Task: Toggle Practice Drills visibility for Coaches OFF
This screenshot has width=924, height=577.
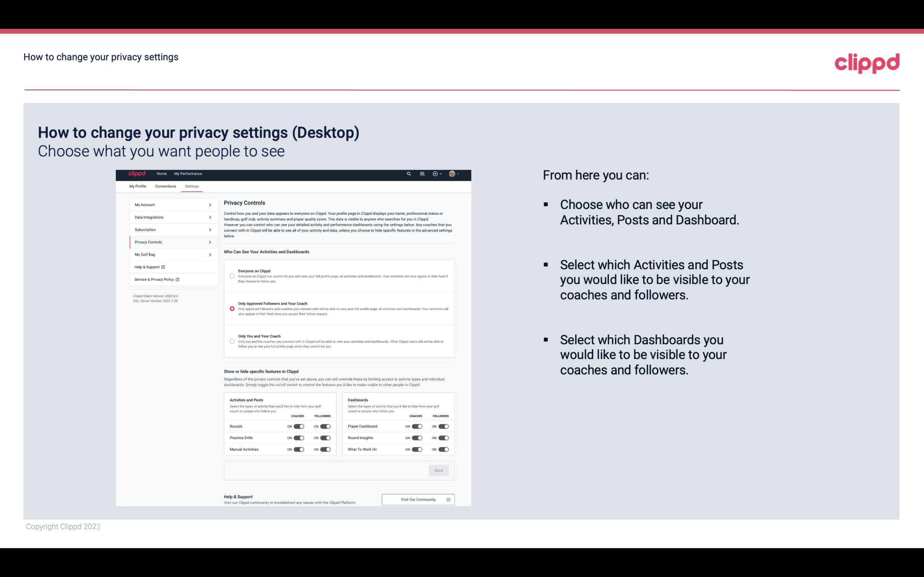Action: pos(298,438)
